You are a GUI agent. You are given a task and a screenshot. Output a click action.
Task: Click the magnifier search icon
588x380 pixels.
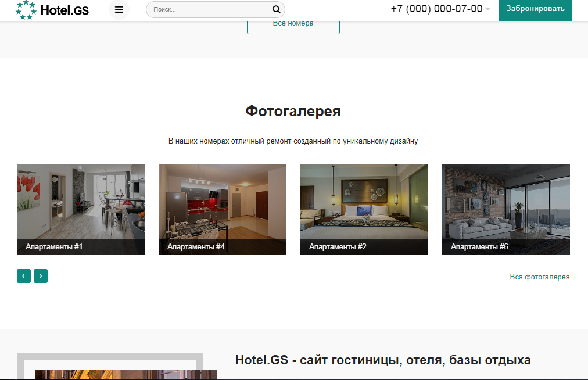click(x=276, y=9)
